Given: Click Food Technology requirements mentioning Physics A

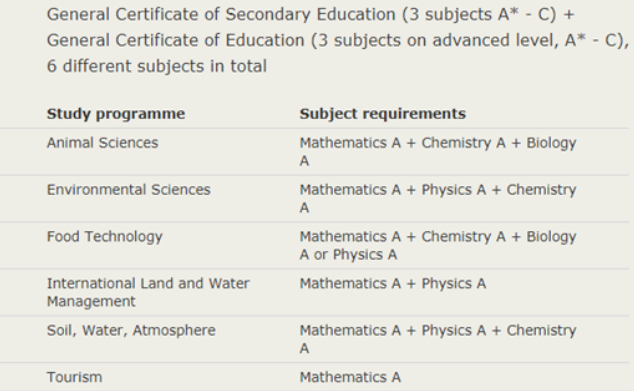Looking at the screenshot, I should point(438,245).
